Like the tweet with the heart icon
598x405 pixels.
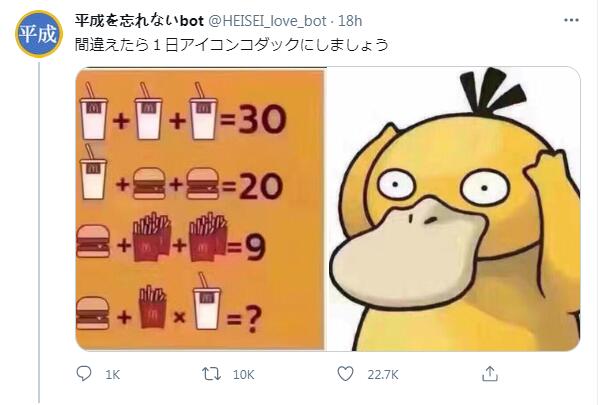[x=346, y=374]
